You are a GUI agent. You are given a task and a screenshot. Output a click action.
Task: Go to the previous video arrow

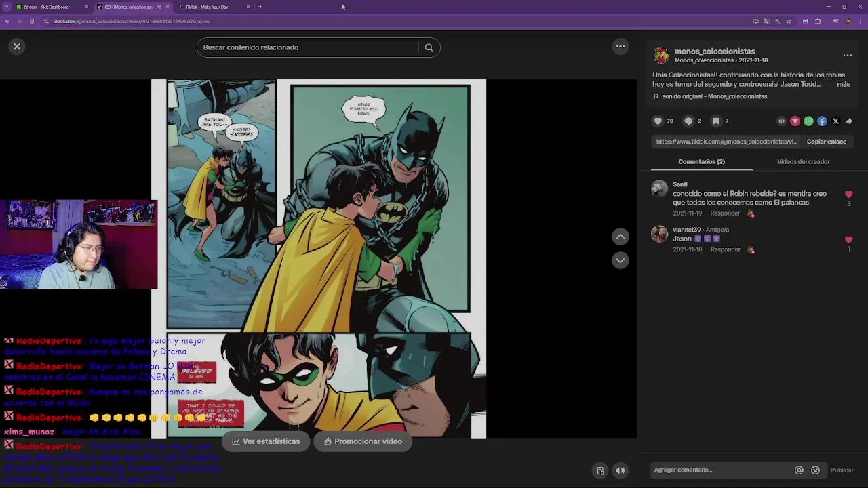coord(620,236)
